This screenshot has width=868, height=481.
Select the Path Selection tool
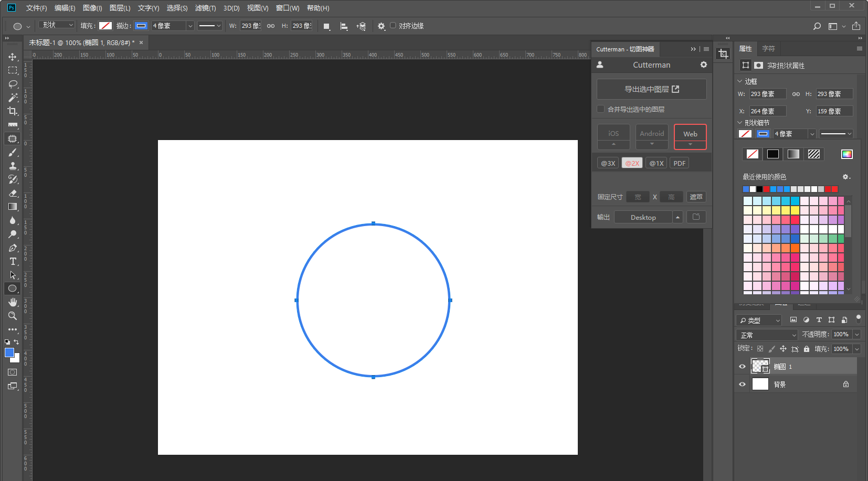pos(13,275)
